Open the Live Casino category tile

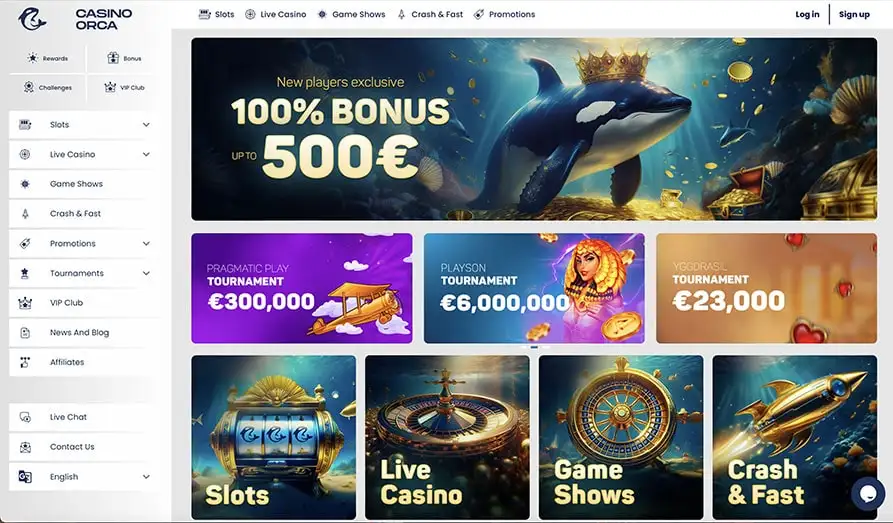(447, 438)
